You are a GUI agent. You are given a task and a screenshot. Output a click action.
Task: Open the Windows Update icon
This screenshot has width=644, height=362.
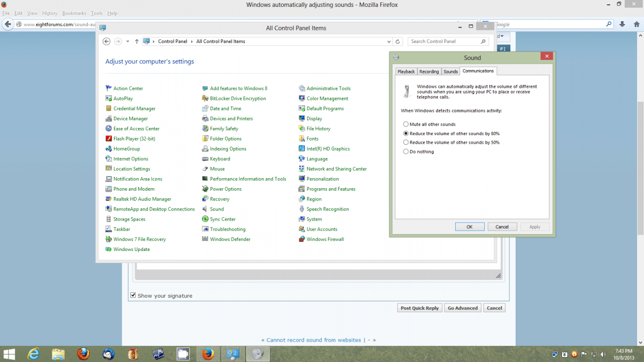[x=109, y=250]
